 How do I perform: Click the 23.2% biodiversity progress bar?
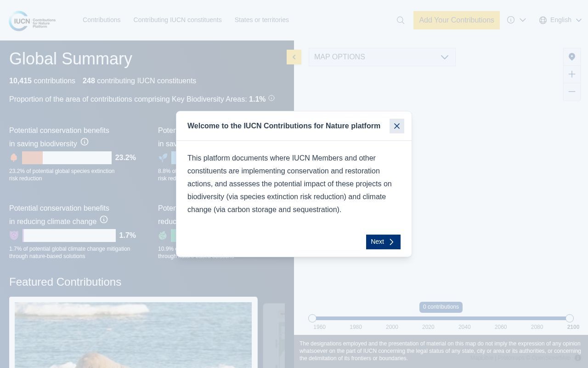pos(67,158)
